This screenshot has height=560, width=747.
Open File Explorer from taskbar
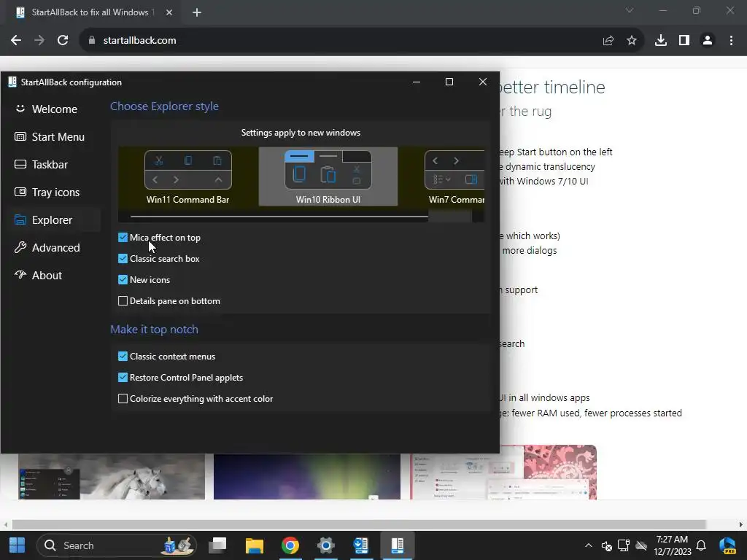click(x=254, y=545)
